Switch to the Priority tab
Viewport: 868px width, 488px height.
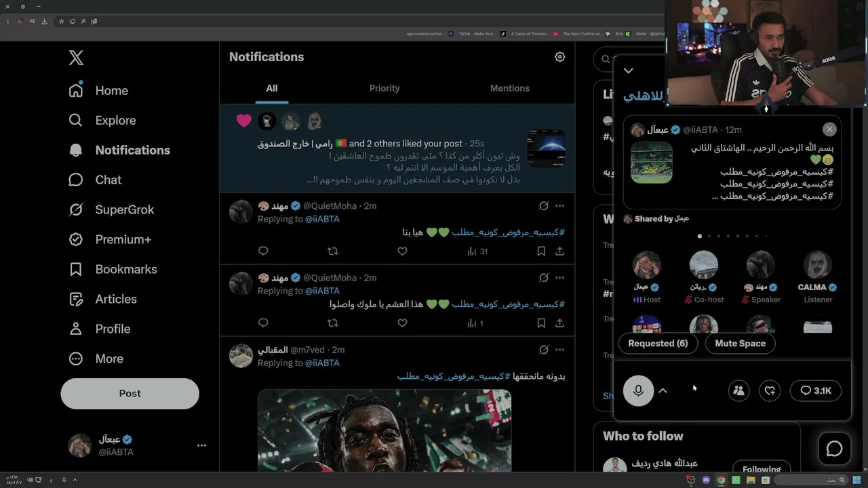coord(384,88)
